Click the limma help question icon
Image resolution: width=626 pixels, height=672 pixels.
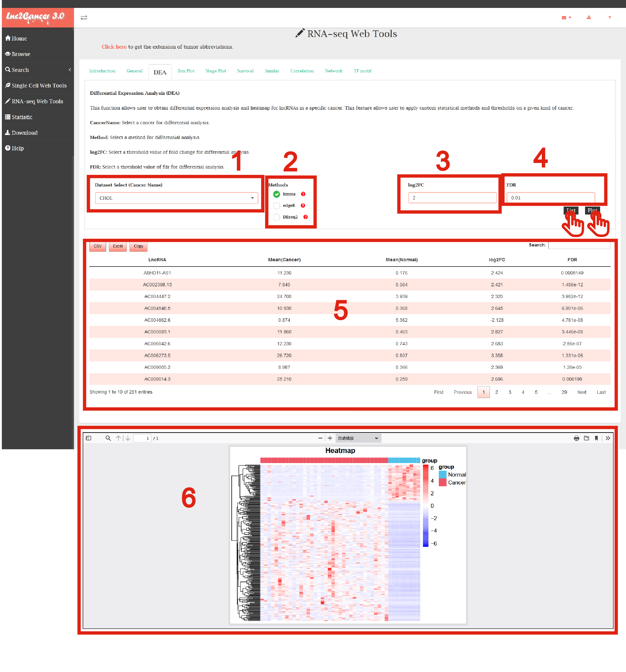[303, 194]
